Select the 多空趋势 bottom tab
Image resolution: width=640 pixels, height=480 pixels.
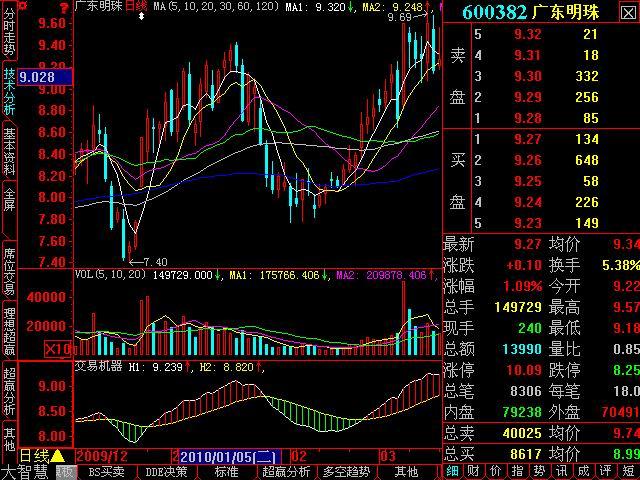coord(347,472)
